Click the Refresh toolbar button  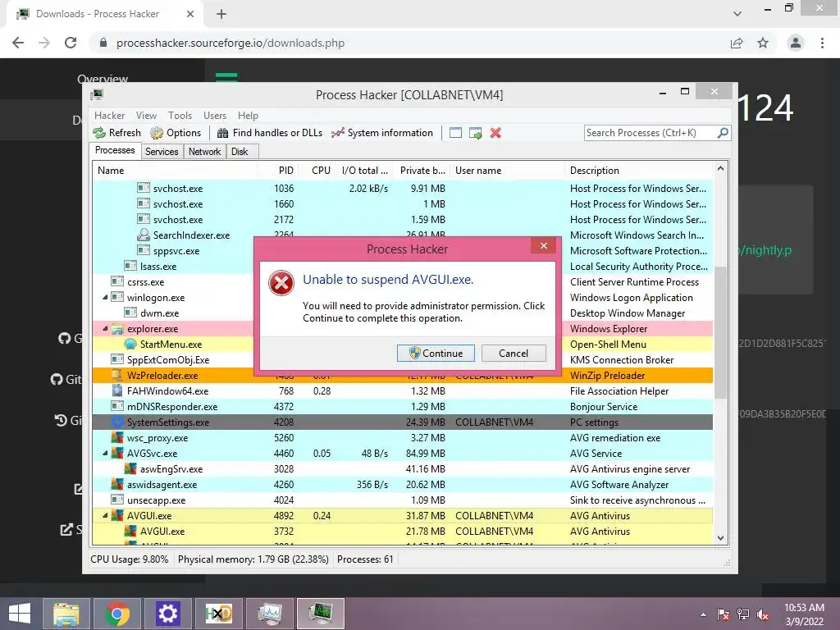(116, 133)
